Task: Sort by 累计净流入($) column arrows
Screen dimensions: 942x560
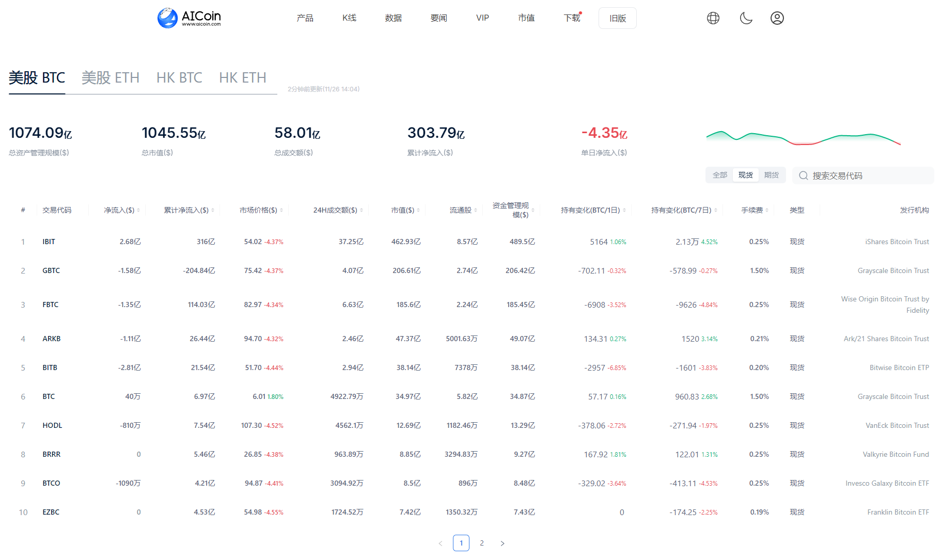Action: pyautogui.click(x=213, y=210)
